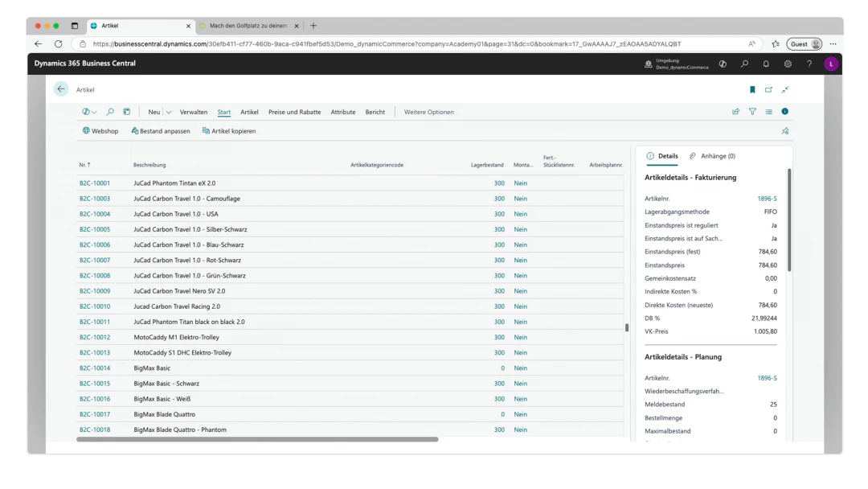Open the Attribute menu

pyautogui.click(x=343, y=112)
